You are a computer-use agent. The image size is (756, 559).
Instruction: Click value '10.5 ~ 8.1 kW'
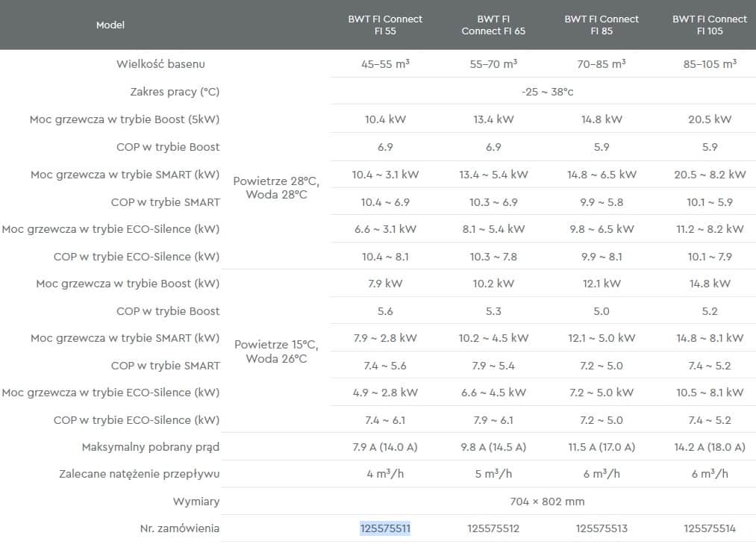pos(710,392)
